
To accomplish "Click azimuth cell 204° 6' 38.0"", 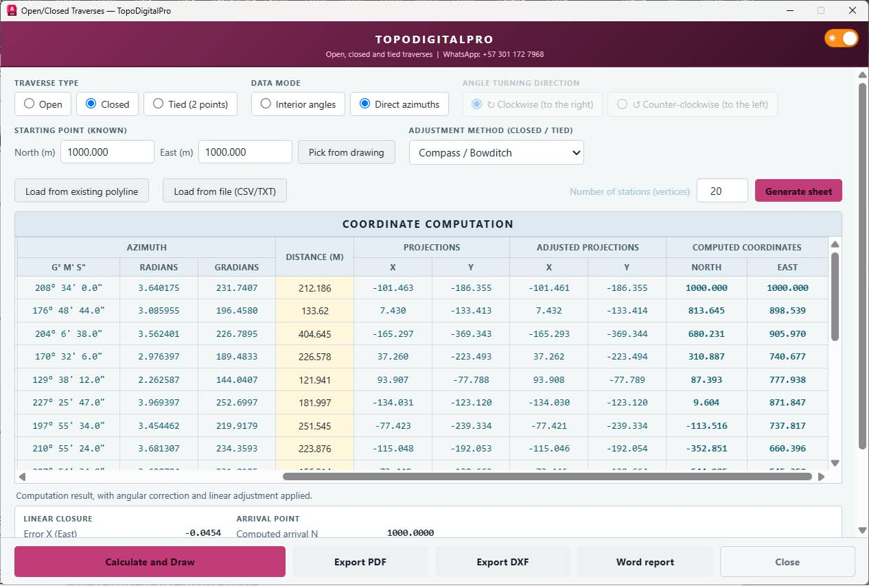I will click(68, 334).
